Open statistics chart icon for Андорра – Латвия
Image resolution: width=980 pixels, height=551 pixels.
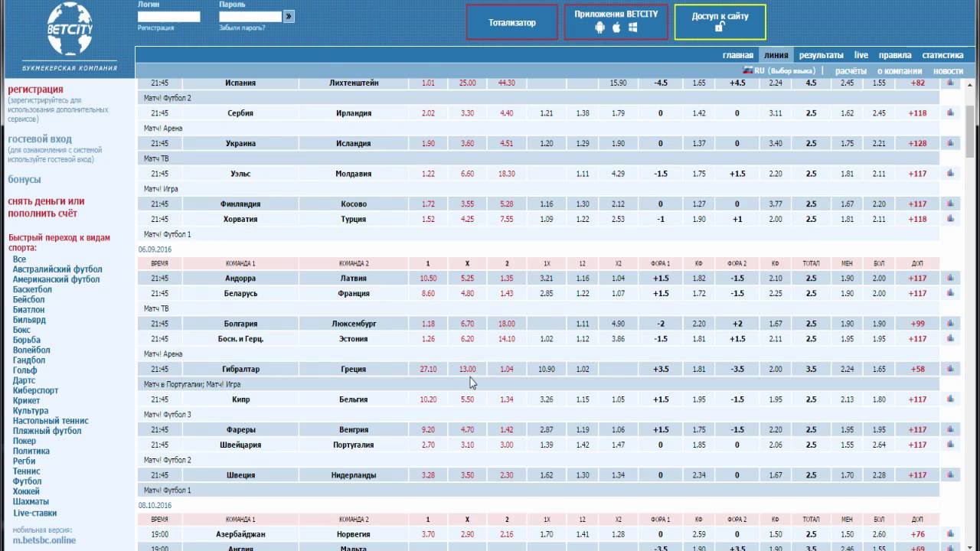pos(951,278)
